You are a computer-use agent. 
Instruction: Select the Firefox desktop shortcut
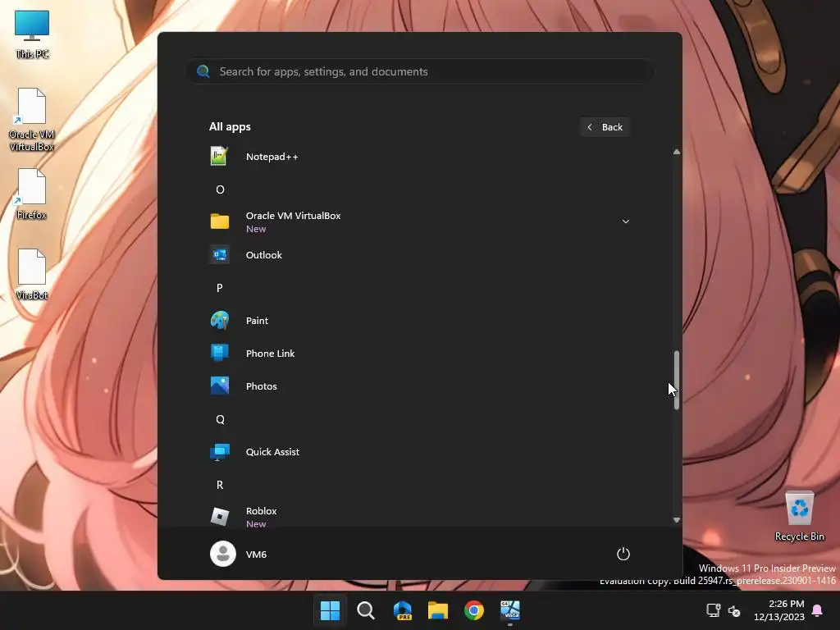32,194
